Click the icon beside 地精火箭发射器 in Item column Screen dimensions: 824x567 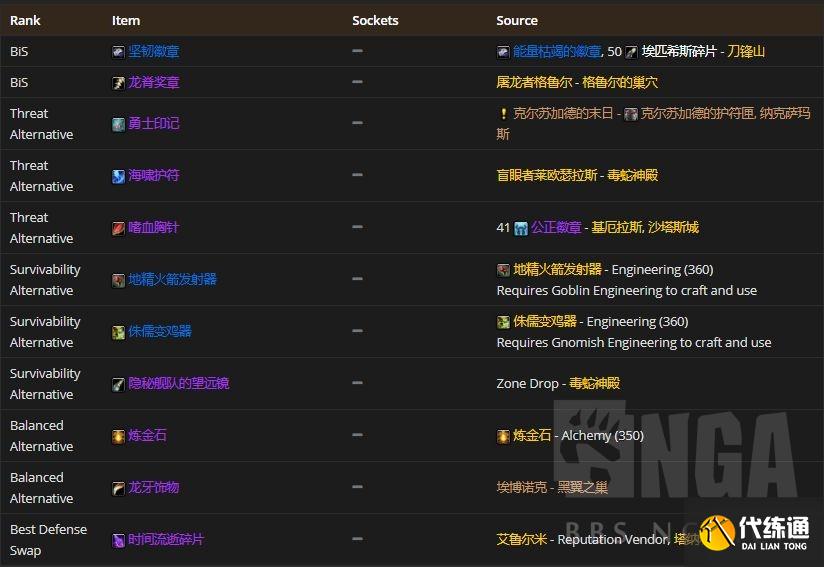click(118, 280)
